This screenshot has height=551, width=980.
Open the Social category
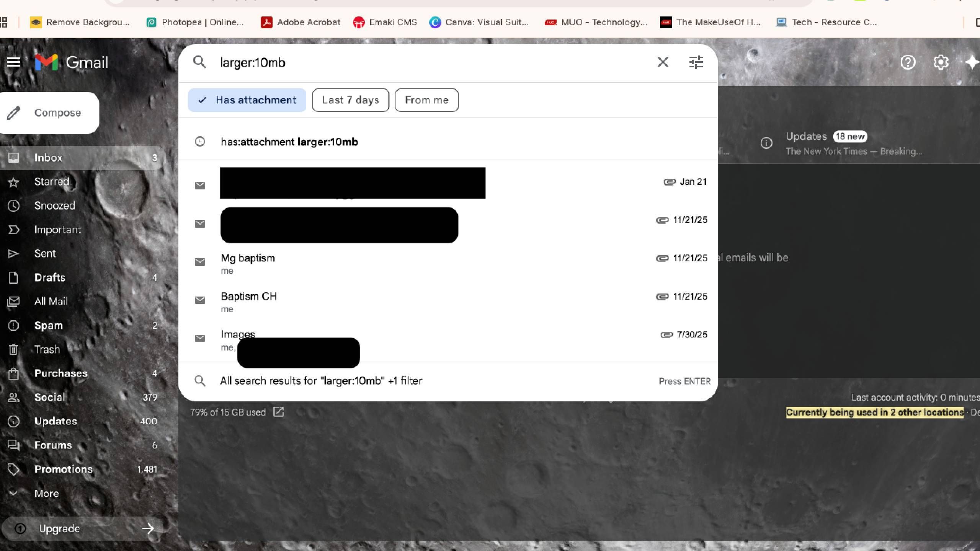point(82,397)
